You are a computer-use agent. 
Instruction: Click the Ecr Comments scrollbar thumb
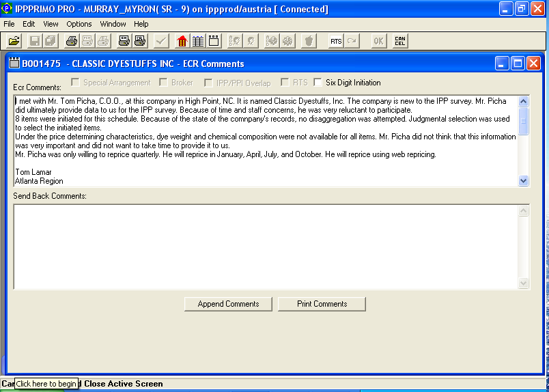[x=524, y=121]
